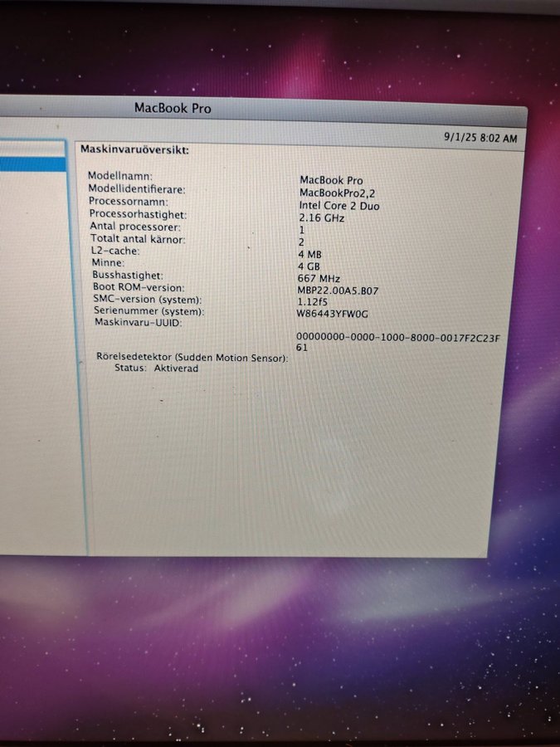Select the 1.12f5 SMC version value
560x747 pixels.
(x=311, y=302)
